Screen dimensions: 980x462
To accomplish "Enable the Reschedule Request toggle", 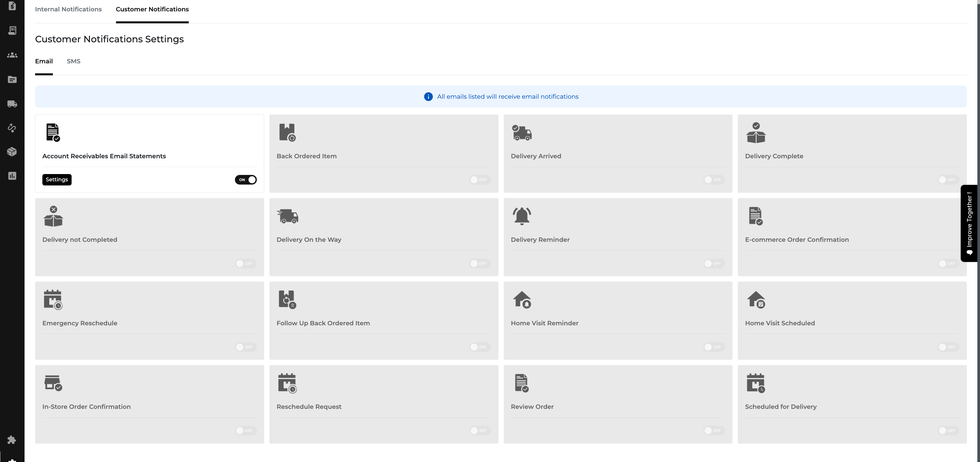I will pyautogui.click(x=480, y=430).
